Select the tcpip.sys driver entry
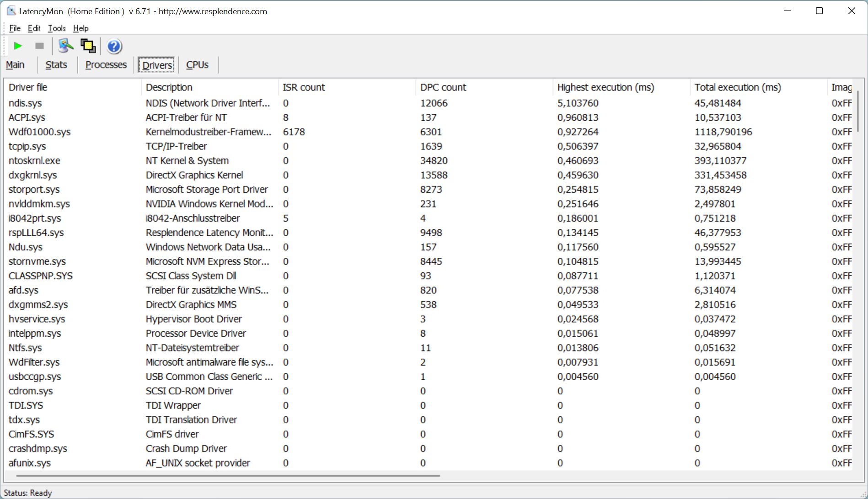The image size is (868, 499). (429, 146)
